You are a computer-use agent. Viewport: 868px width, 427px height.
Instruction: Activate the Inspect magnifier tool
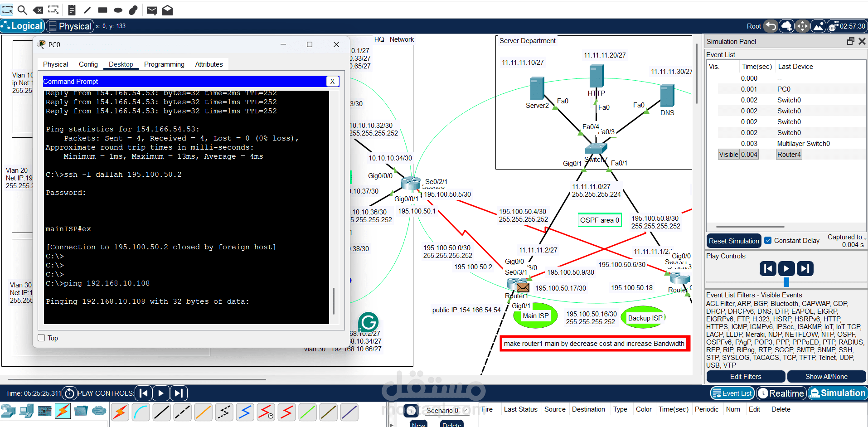(x=22, y=10)
